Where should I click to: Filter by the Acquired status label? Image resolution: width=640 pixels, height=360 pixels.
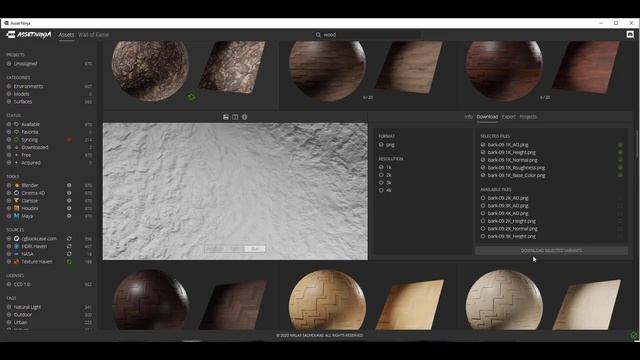31,163
